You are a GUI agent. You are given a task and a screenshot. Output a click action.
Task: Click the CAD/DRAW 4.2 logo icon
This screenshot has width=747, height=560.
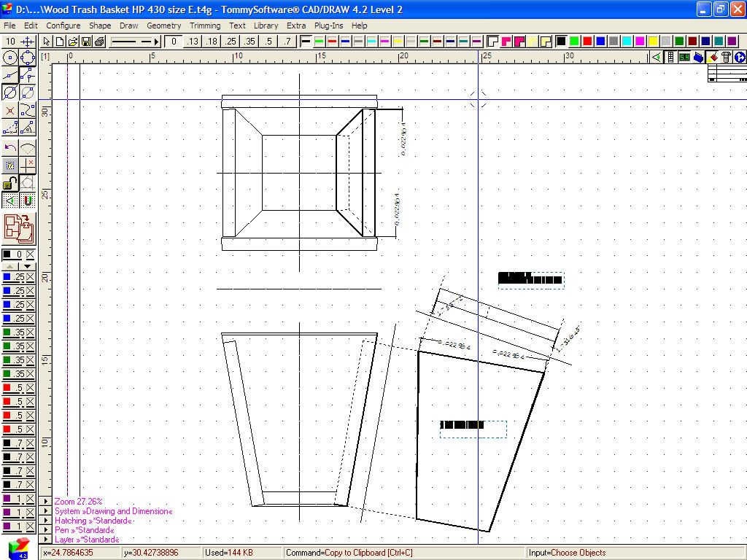(19, 548)
